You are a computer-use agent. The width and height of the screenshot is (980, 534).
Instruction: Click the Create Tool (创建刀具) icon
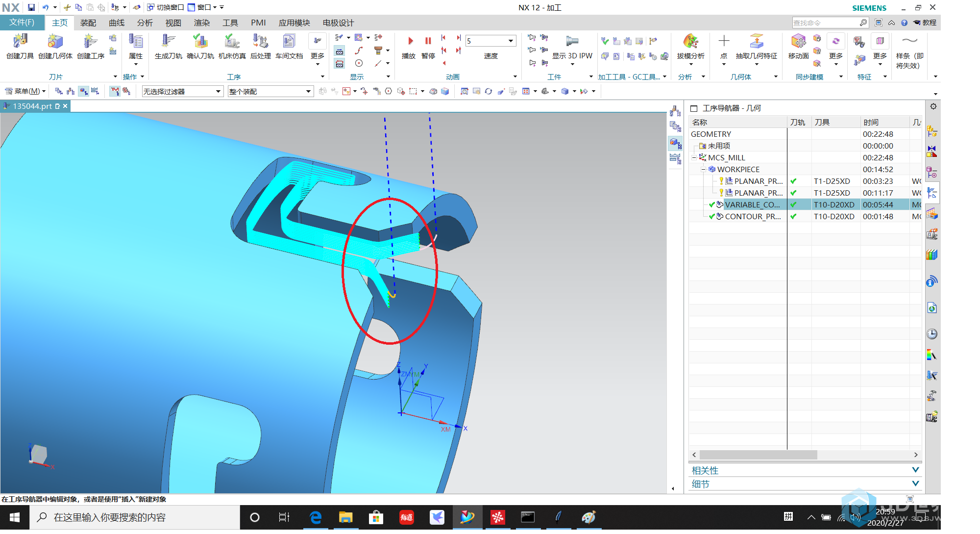click(20, 42)
